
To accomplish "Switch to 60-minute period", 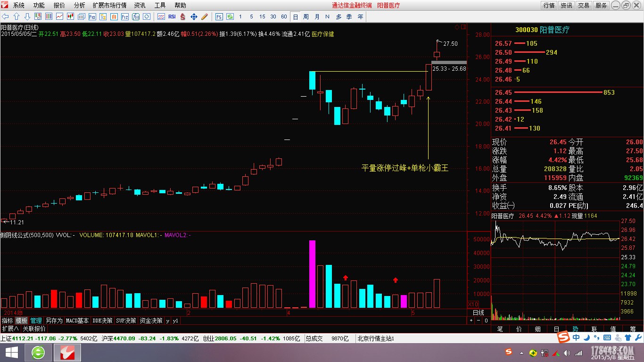I will pos(284,16).
